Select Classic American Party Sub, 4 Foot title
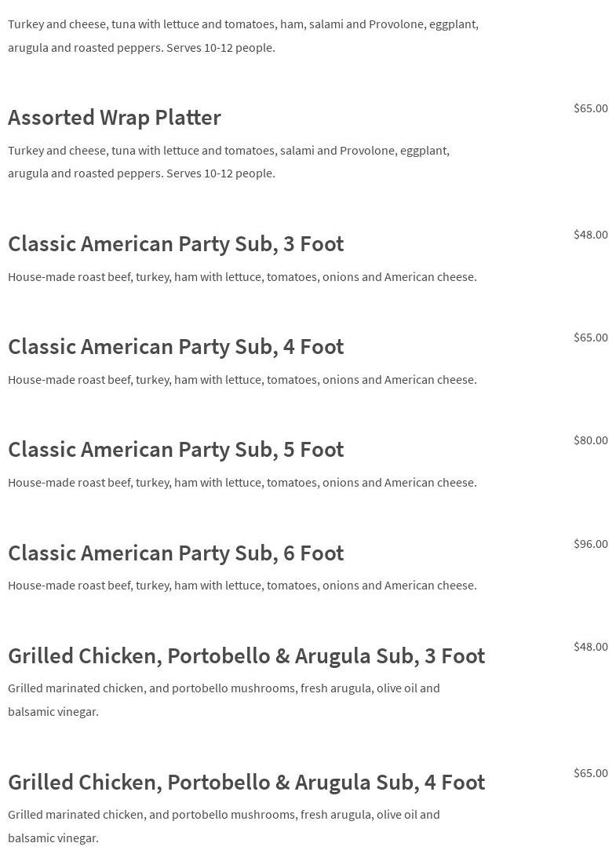The width and height of the screenshot is (616, 865). (176, 346)
